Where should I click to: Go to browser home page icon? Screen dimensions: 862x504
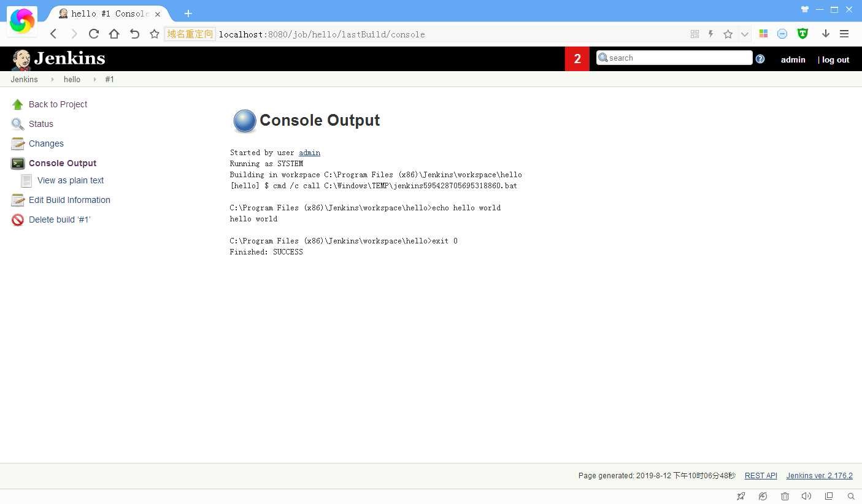[x=114, y=34]
